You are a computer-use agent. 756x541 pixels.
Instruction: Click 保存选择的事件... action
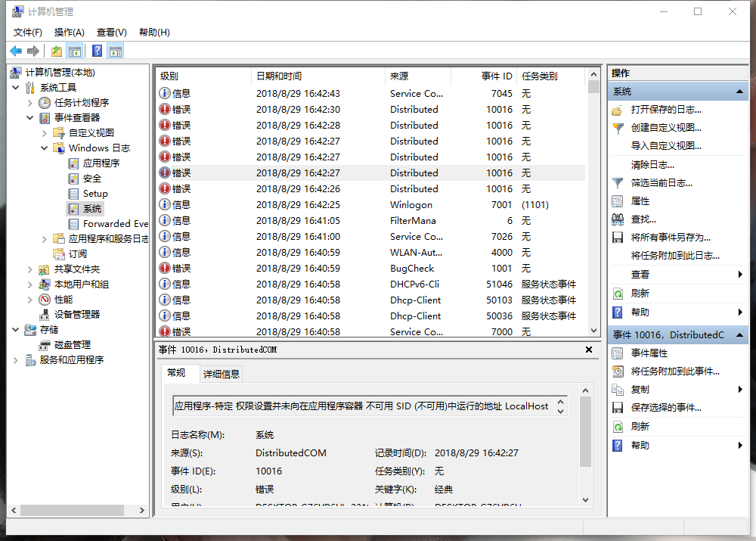(666, 408)
